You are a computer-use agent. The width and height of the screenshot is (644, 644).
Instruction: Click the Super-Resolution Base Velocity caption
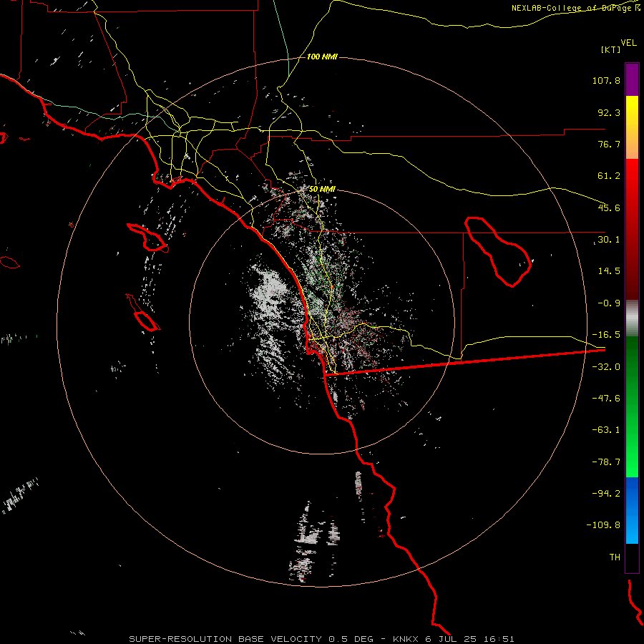coord(321,639)
